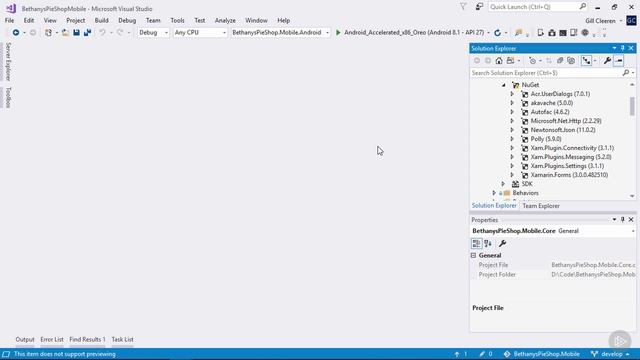Open the Properties object selector dropdown

pyautogui.click(x=633, y=231)
